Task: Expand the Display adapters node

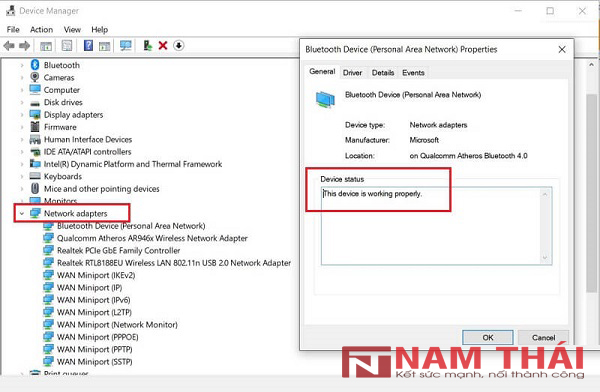Action: [x=22, y=115]
